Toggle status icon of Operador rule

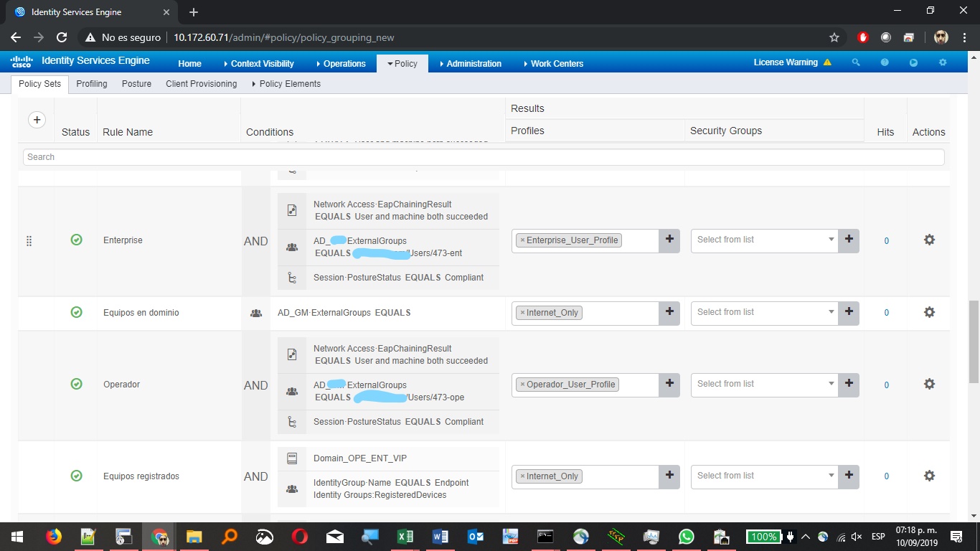tap(76, 384)
